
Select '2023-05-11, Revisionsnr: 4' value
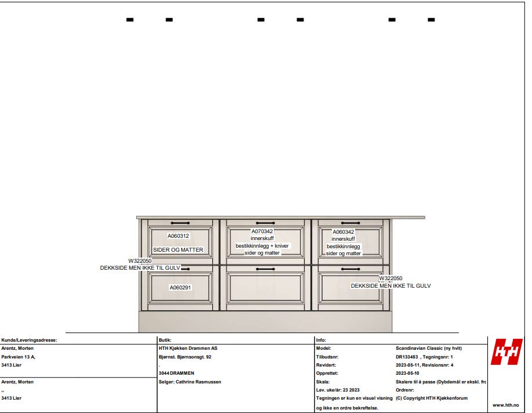click(425, 365)
